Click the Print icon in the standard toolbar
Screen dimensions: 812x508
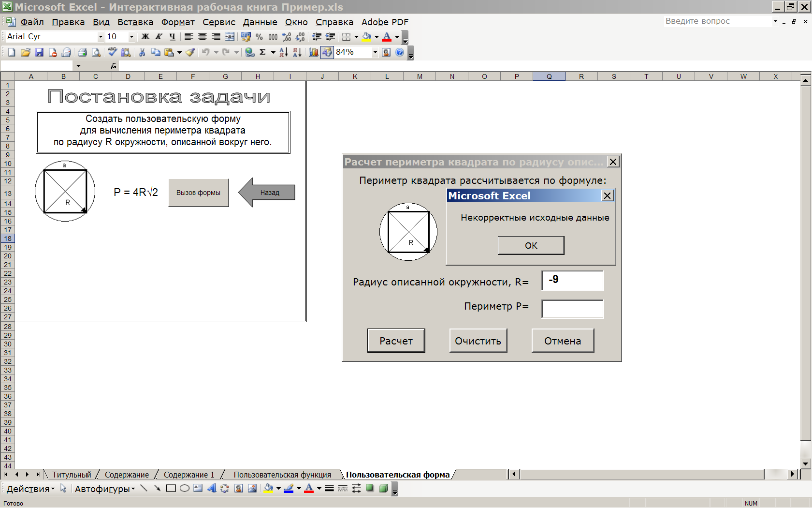coord(82,52)
